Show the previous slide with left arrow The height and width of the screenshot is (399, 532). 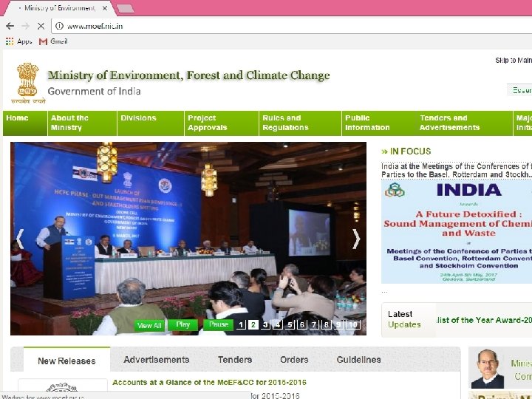(x=20, y=239)
